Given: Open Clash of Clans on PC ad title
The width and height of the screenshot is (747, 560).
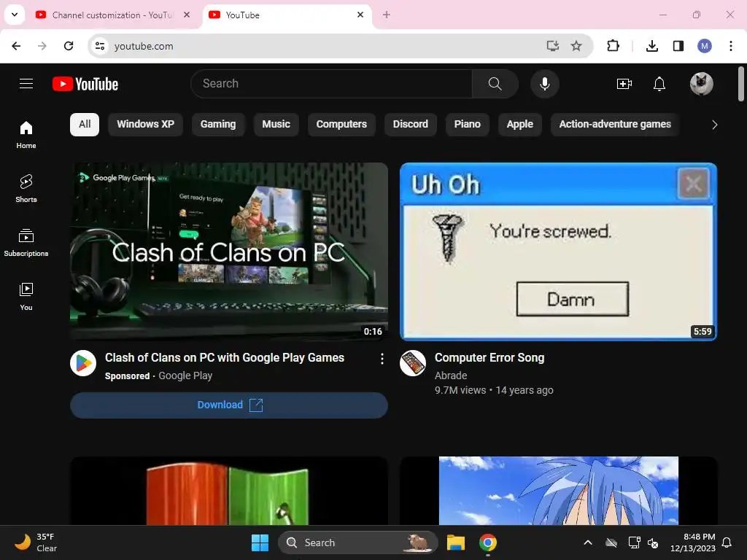Looking at the screenshot, I should coord(225,357).
